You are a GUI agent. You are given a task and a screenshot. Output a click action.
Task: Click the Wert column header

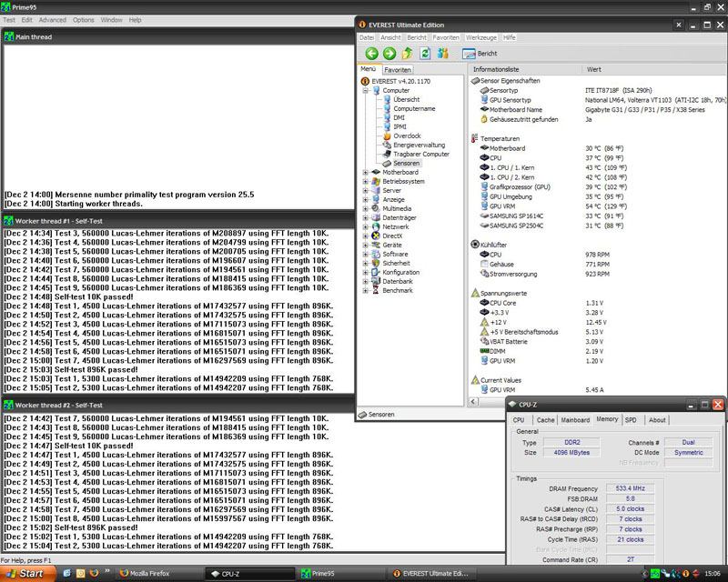[x=653, y=69]
